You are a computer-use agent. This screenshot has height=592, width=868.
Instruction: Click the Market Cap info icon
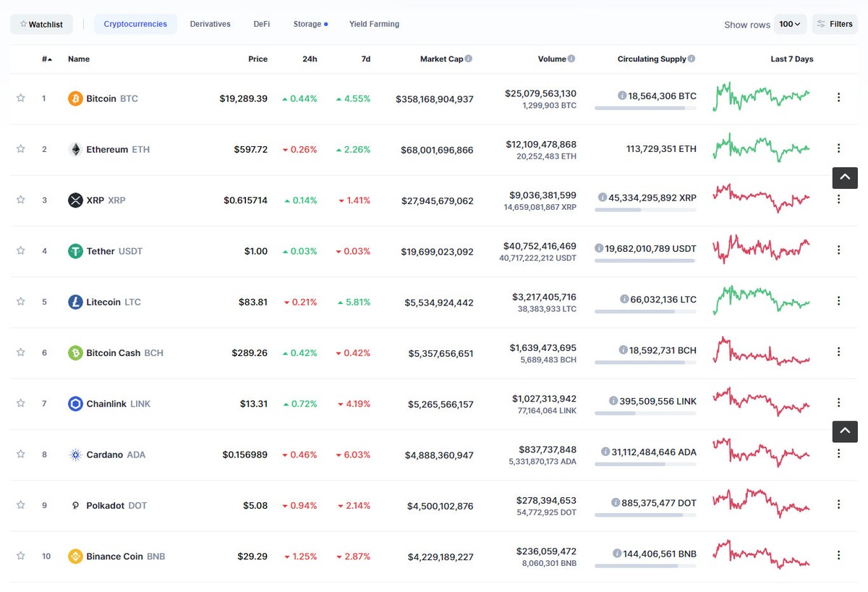pos(469,59)
